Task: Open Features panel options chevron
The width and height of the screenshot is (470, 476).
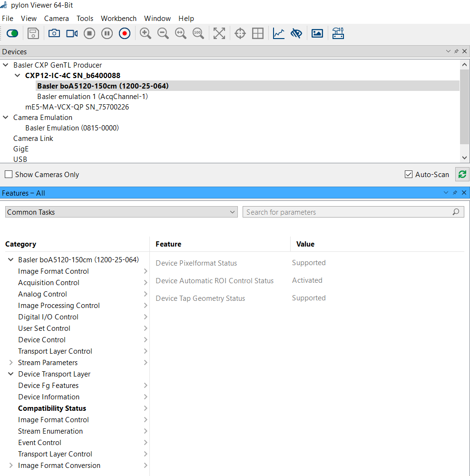Action: [446, 193]
